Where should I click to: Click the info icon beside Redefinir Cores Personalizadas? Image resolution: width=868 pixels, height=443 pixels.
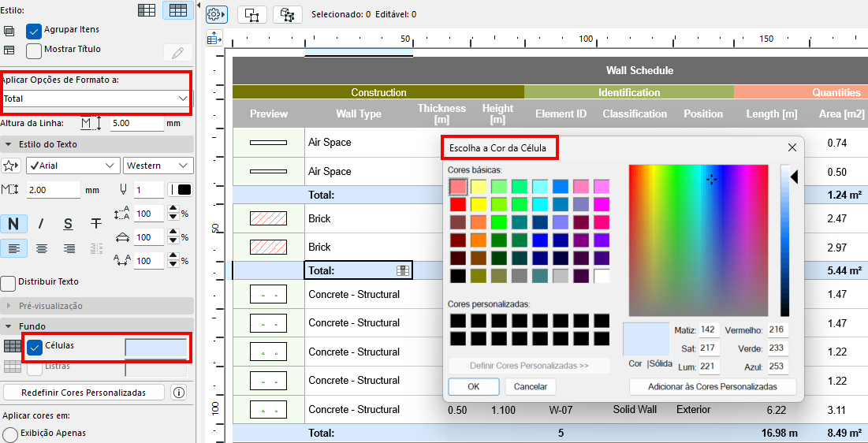[x=179, y=393]
